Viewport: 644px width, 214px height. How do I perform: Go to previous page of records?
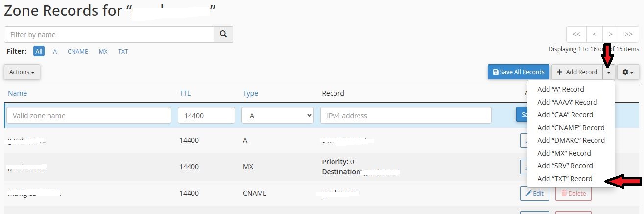[x=594, y=34]
